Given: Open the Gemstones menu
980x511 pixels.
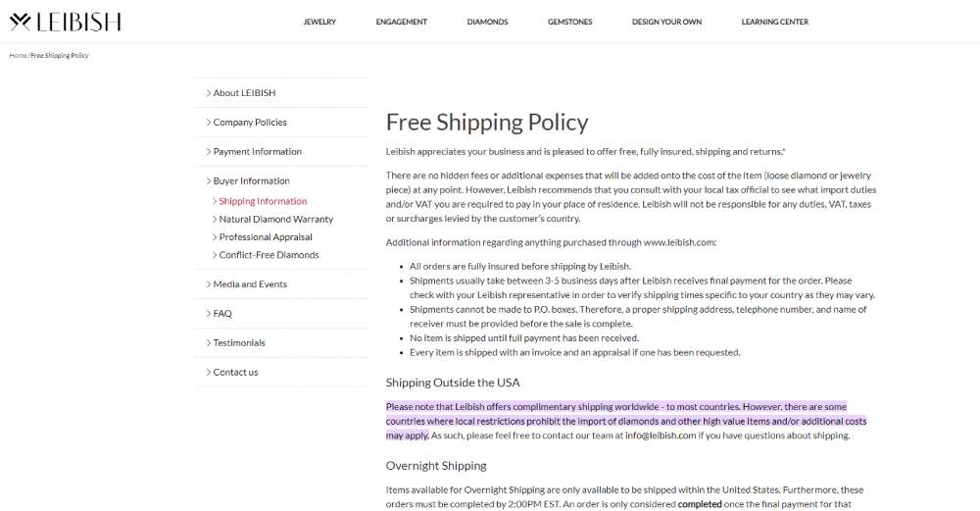Looking at the screenshot, I should tap(570, 22).
